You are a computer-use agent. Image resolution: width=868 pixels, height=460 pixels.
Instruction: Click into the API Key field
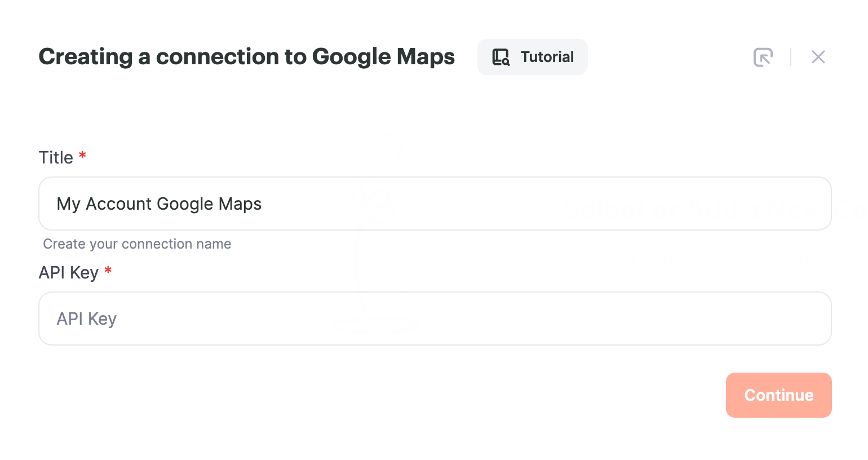coord(435,319)
